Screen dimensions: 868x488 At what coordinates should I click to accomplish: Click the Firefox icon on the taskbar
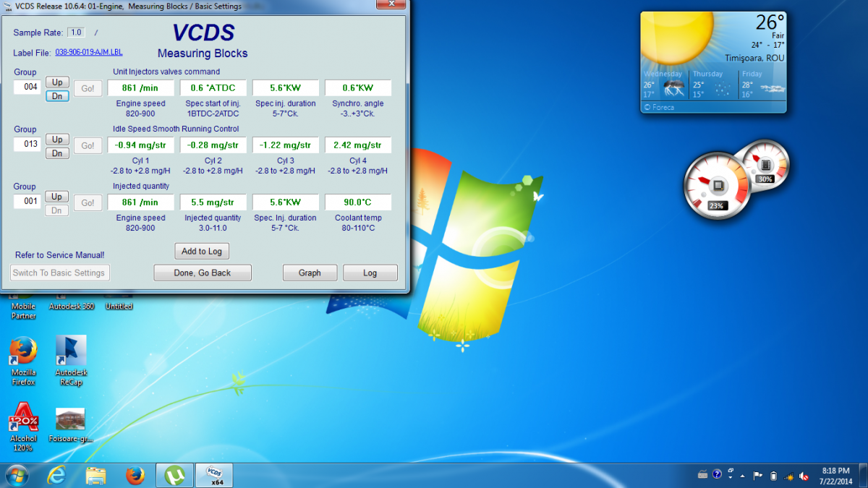(x=135, y=475)
